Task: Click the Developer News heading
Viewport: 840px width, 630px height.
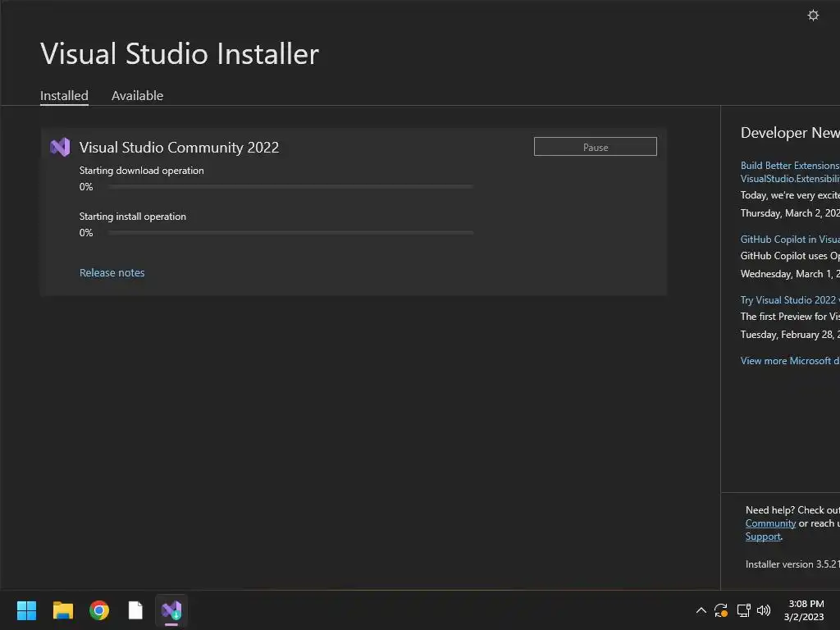Action: click(790, 132)
